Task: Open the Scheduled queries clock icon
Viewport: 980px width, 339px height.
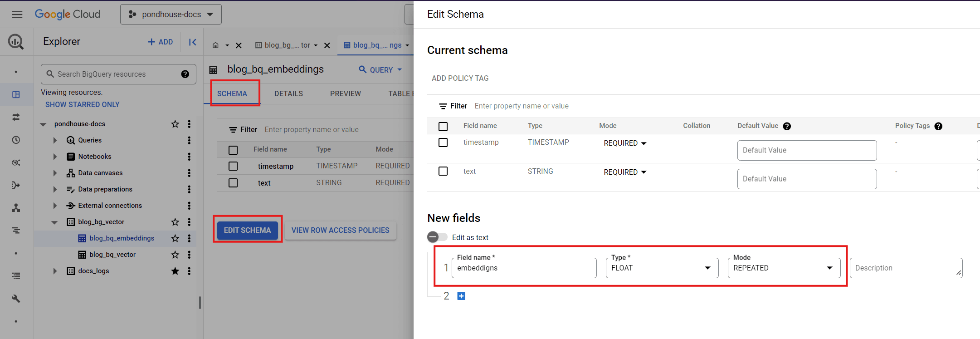Action: click(16, 140)
